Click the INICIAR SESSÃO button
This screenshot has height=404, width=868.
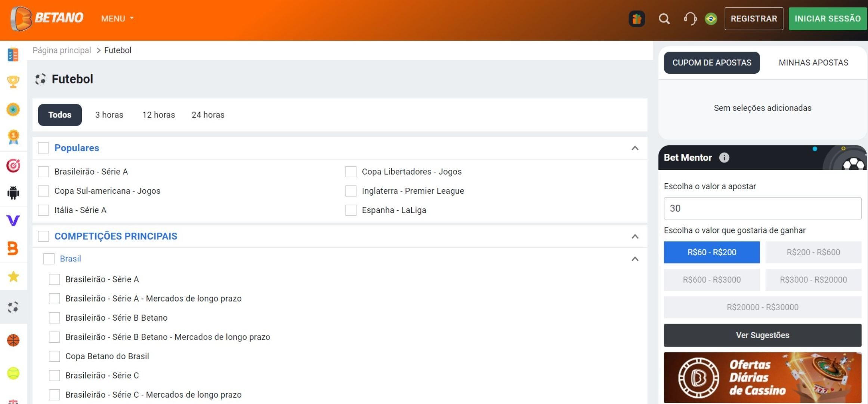click(x=828, y=19)
